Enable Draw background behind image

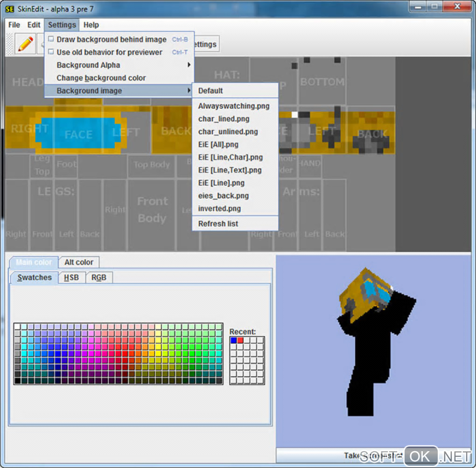119,40
